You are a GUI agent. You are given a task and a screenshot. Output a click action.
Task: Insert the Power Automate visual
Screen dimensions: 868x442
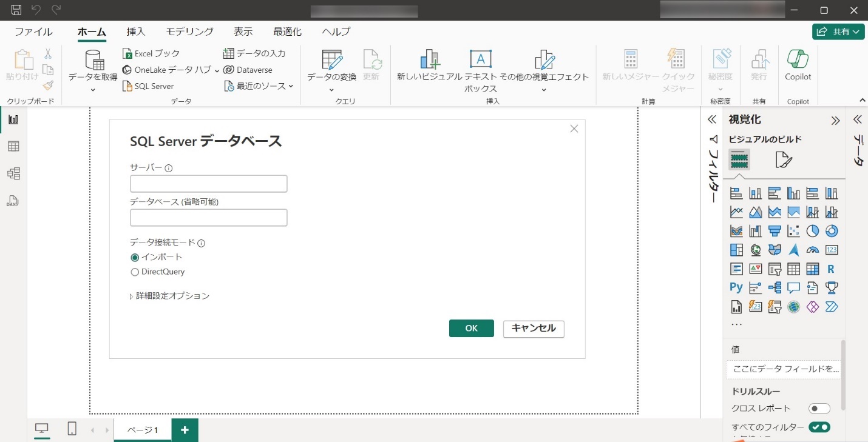(832, 306)
